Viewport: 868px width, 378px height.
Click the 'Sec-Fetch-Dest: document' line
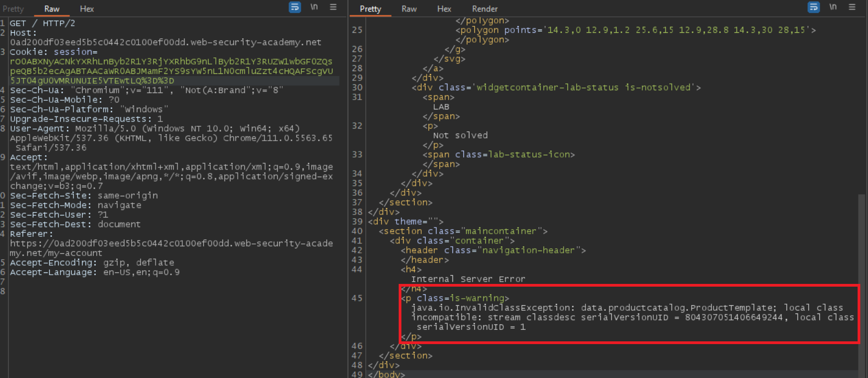pyautogui.click(x=75, y=224)
